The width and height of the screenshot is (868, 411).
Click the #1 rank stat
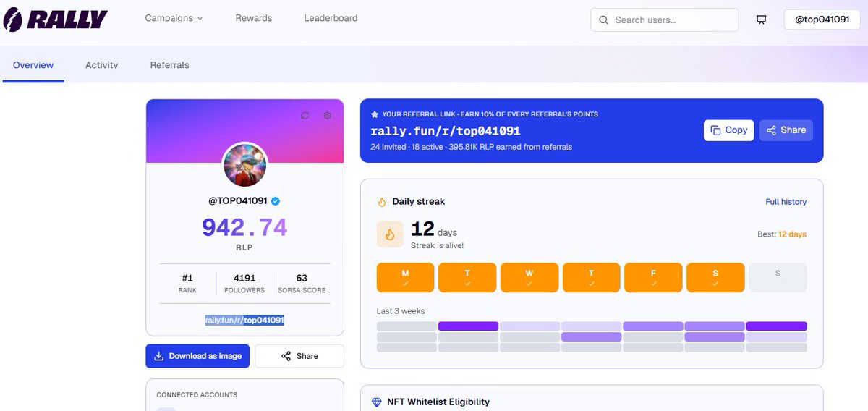[187, 283]
